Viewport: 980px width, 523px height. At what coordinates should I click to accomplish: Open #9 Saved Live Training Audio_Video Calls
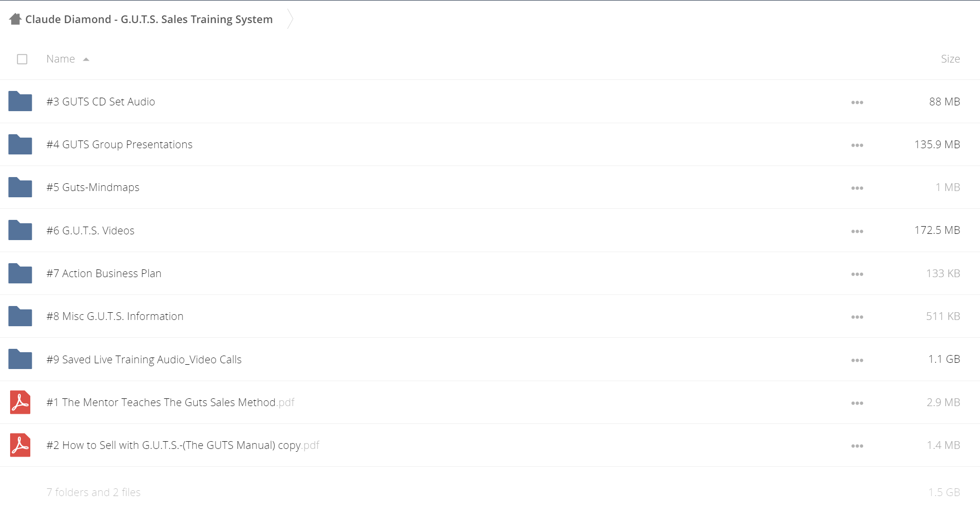point(144,359)
